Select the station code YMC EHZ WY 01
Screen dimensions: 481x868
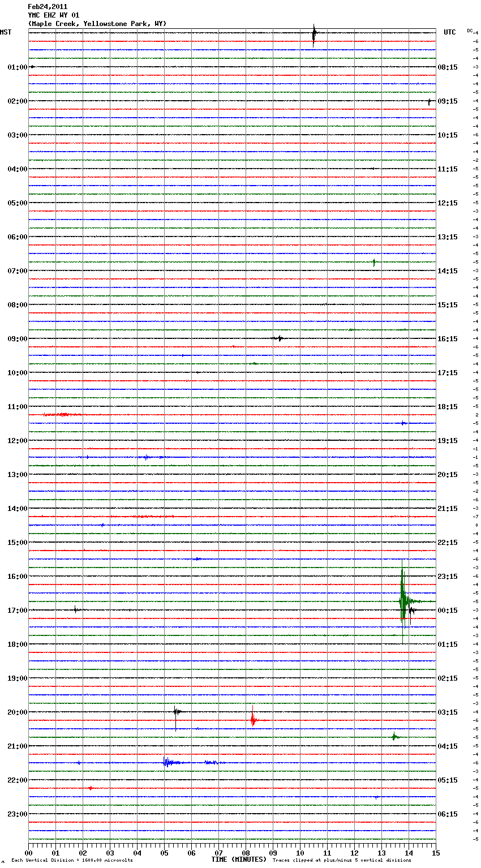pos(54,15)
